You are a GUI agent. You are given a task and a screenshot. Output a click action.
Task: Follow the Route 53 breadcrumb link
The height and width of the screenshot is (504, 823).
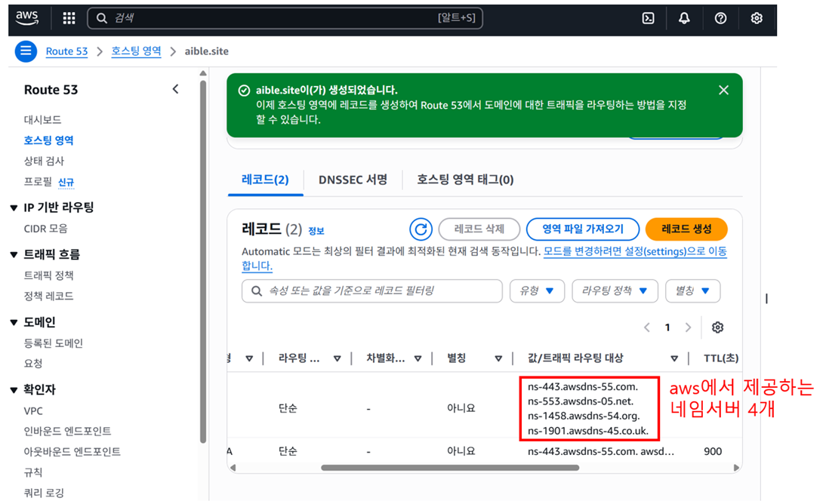[x=66, y=51]
